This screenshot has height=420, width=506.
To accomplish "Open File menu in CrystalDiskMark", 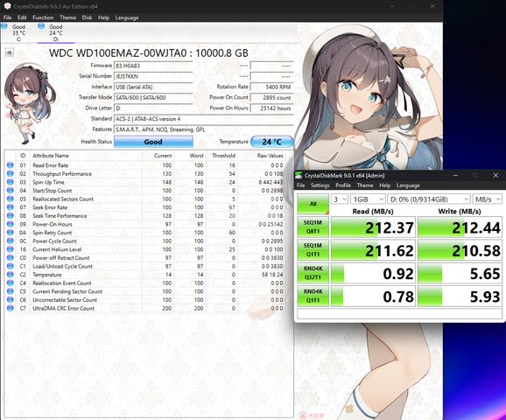I will click(x=300, y=185).
